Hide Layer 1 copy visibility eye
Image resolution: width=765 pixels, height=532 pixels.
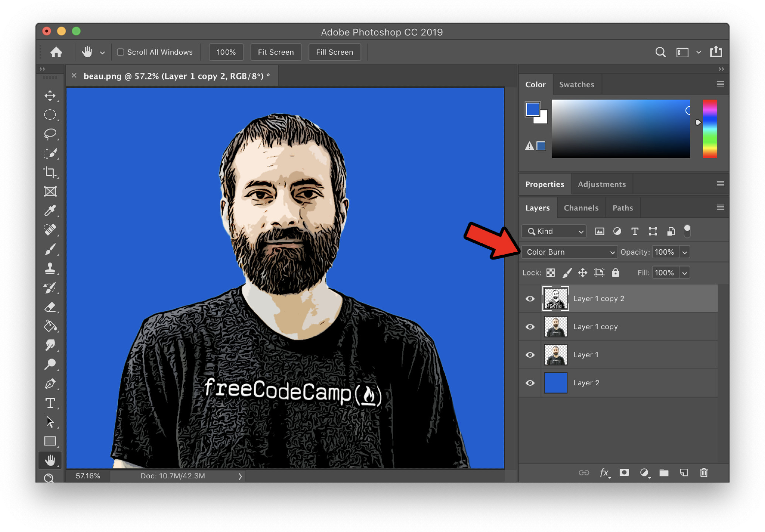tap(530, 327)
